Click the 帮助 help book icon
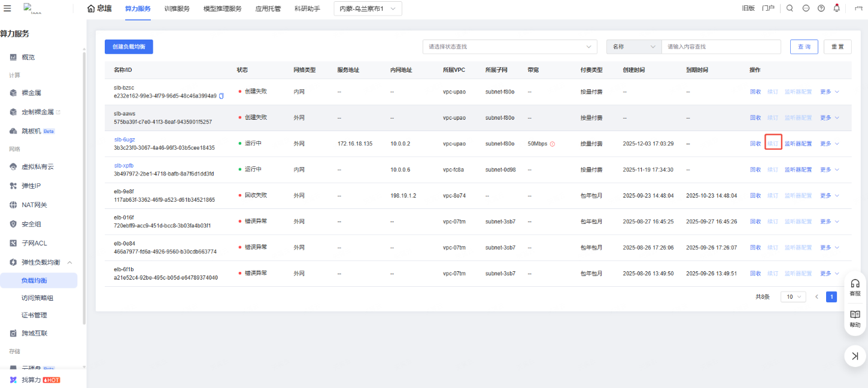868x388 pixels. [855, 318]
